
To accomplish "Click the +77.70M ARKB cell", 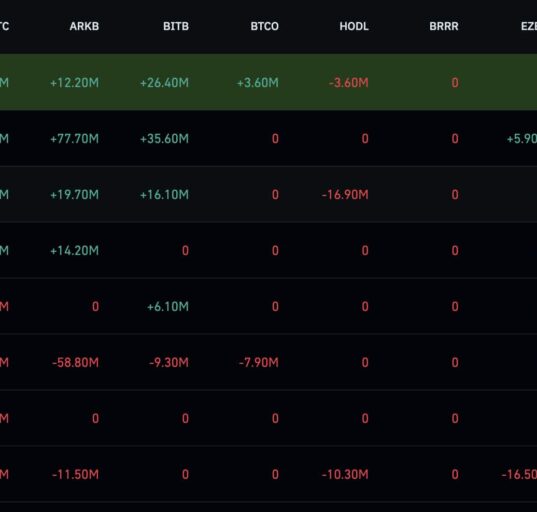I will [74, 139].
